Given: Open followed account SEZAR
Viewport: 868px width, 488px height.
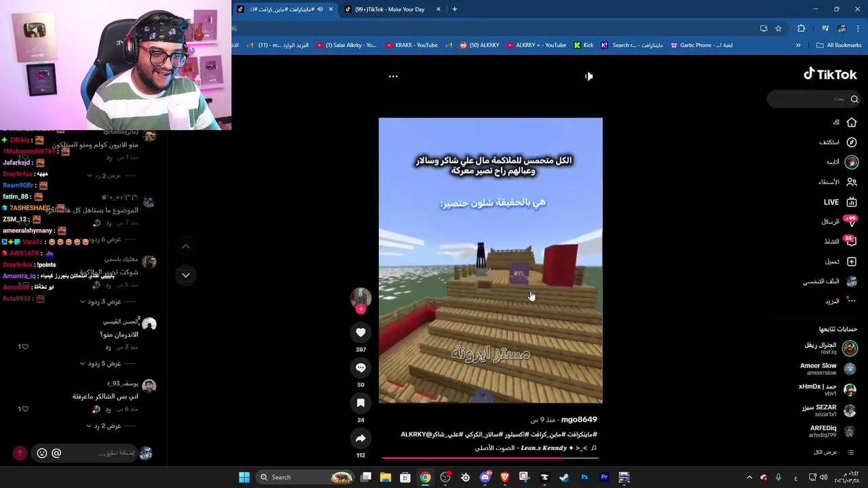Looking at the screenshot, I should 829,410.
